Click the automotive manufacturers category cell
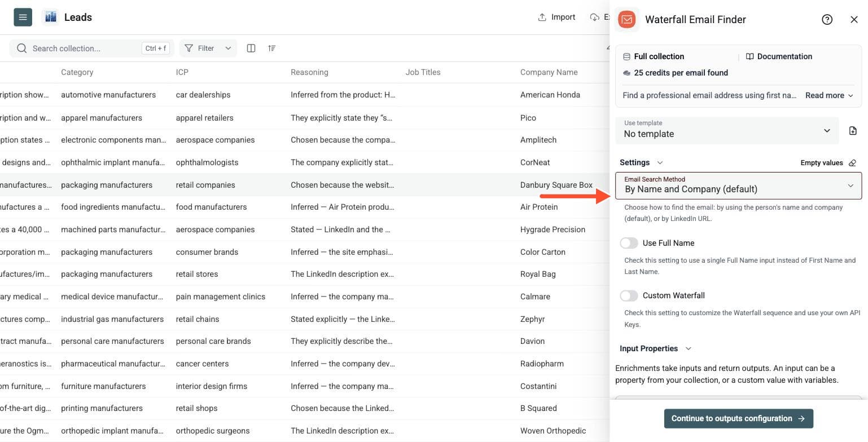The width and height of the screenshot is (868, 442). pyautogui.click(x=108, y=95)
